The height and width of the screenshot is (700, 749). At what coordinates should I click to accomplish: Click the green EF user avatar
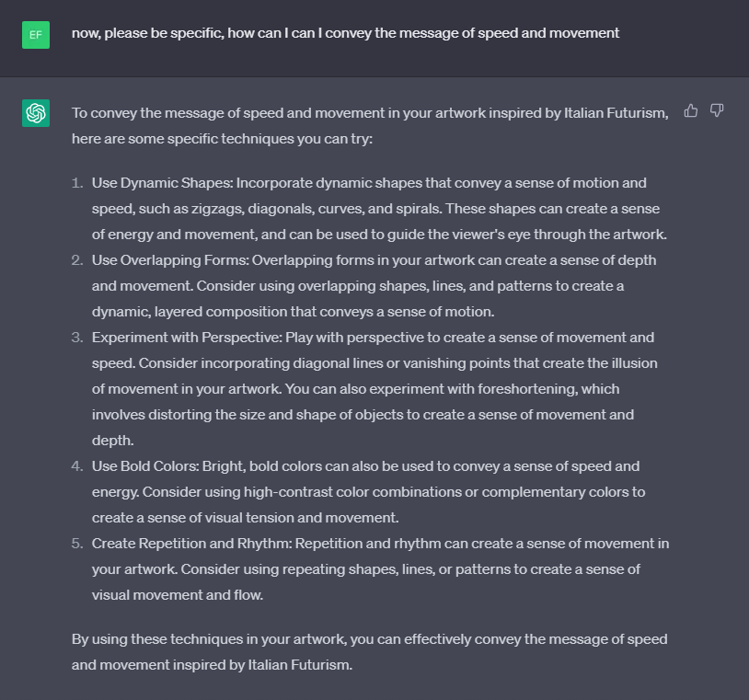point(36,35)
